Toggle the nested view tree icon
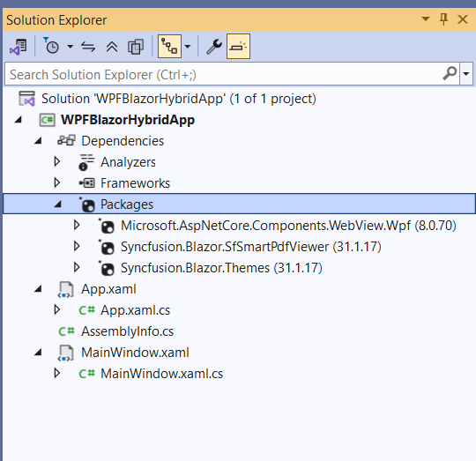The width and height of the screenshot is (476, 461). pyautogui.click(x=169, y=47)
